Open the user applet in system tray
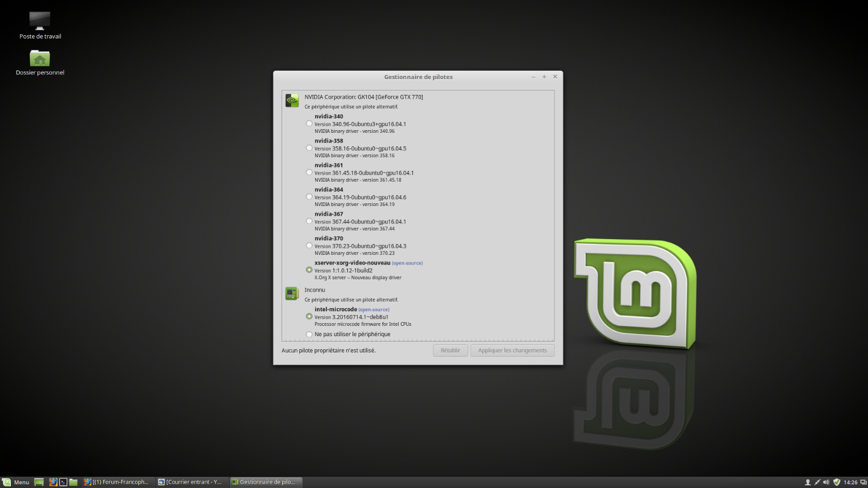The image size is (868, 488). pos(808,482)
